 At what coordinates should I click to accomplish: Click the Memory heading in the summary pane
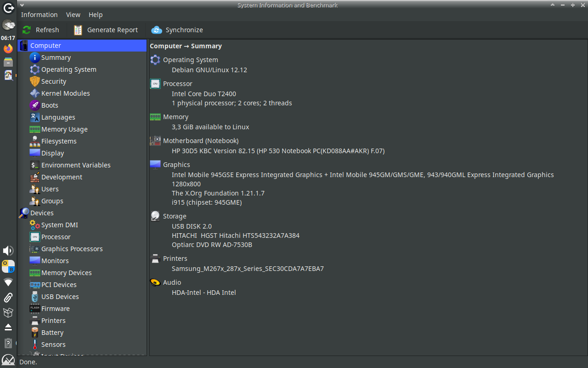click(x=175, y=117)
